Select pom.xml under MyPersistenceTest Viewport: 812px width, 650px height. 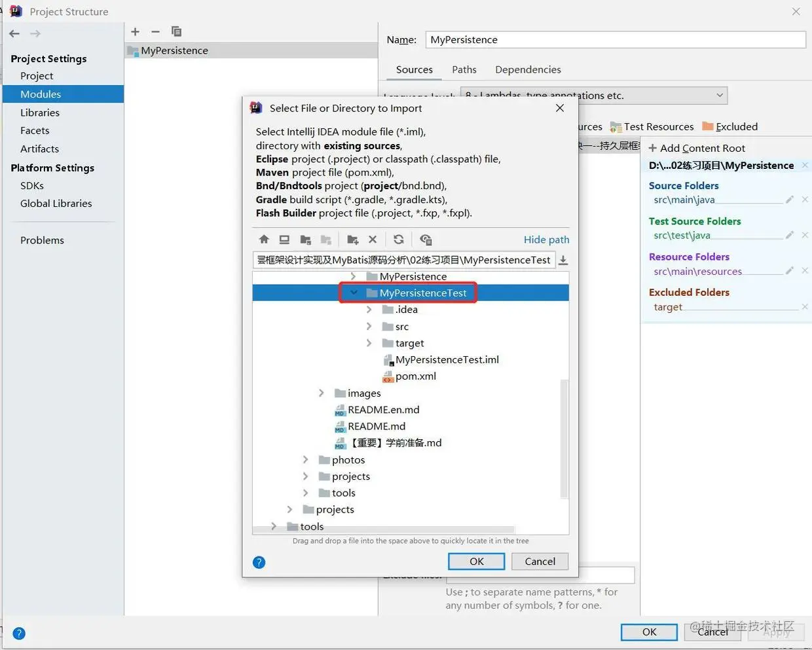[x=409, y=376]
